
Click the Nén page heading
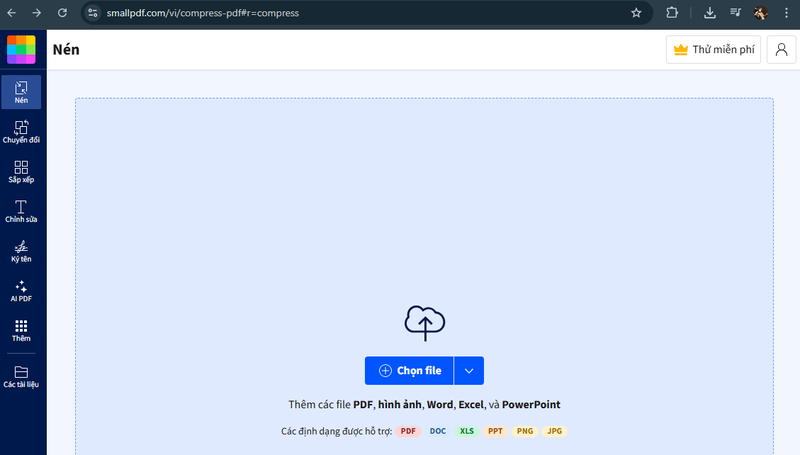(66, 49)
